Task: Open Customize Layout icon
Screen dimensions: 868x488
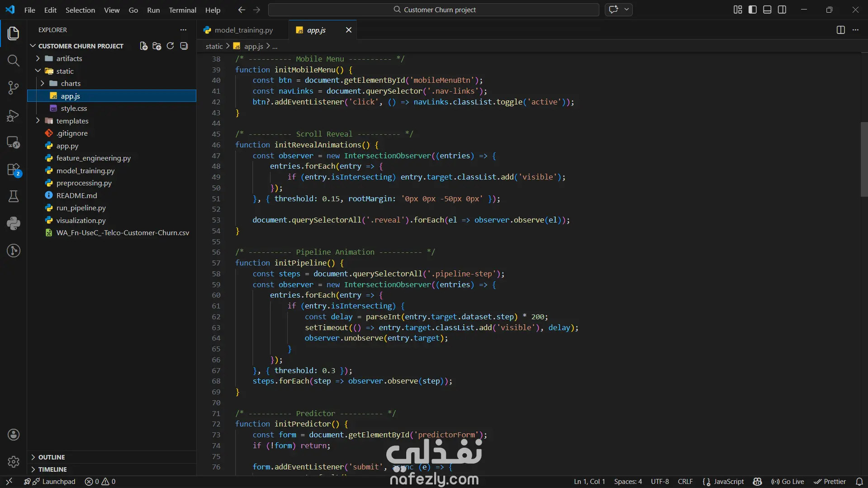Action: pos(738,10)
